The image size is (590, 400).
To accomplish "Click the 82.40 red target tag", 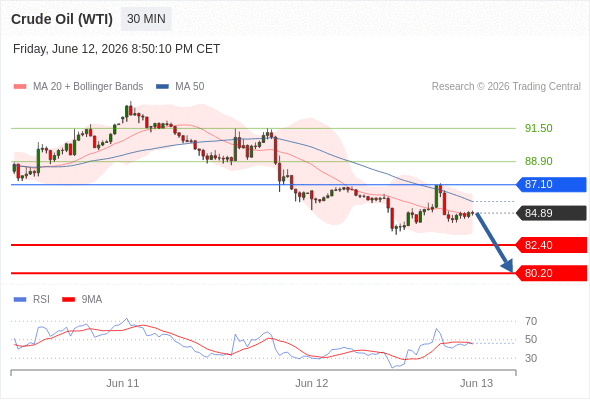I will (x=552, y=245).
